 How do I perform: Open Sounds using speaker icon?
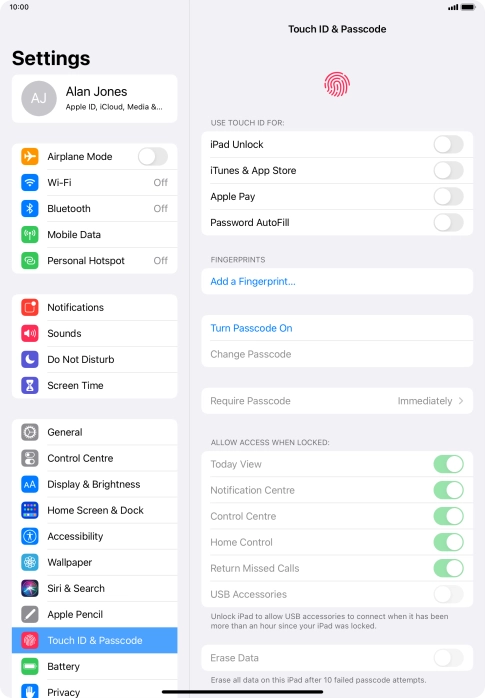coord(30,333)
